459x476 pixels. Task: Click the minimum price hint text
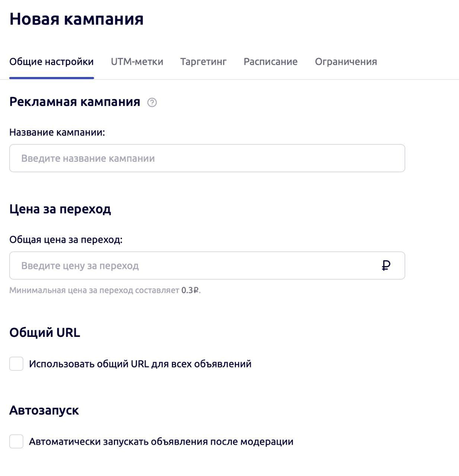pos(105,290)
